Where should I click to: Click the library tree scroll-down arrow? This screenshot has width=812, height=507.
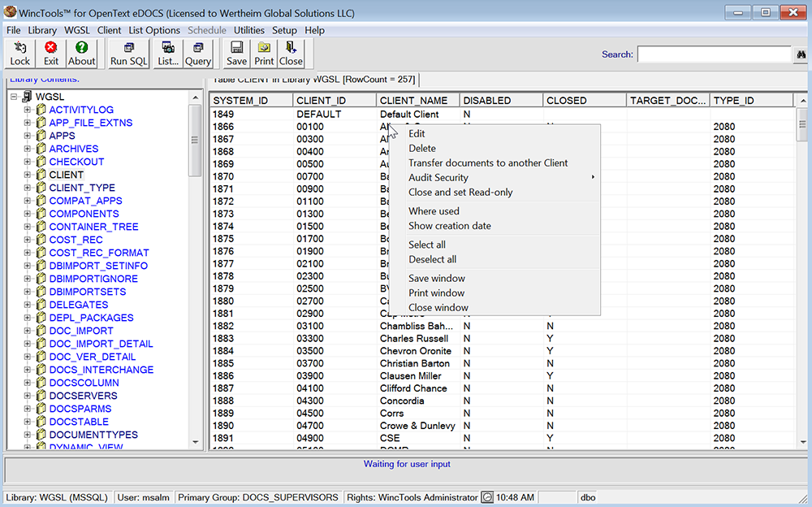(x=195, y=442)
